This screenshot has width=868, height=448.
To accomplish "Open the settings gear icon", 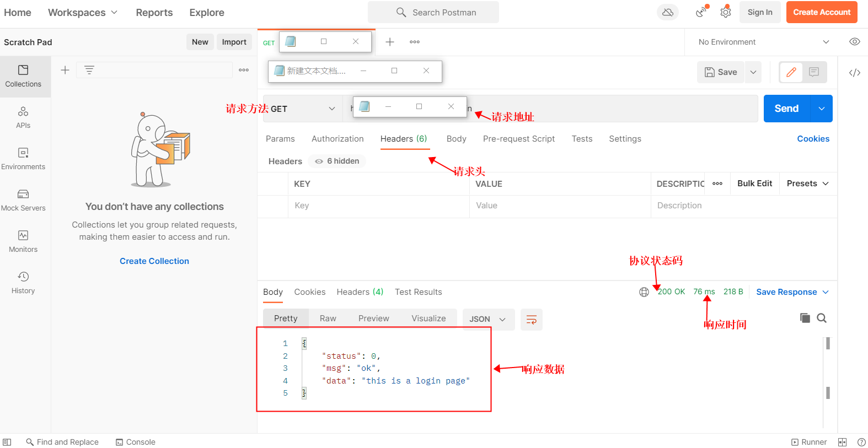I will click(x=726, y=12).
